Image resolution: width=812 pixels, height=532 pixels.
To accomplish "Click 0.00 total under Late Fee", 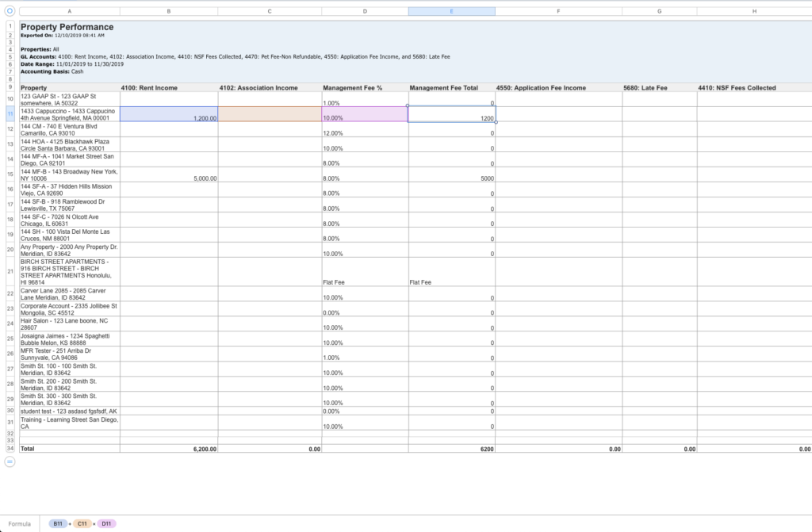I will pyautogui.click(x=659, y=449).
